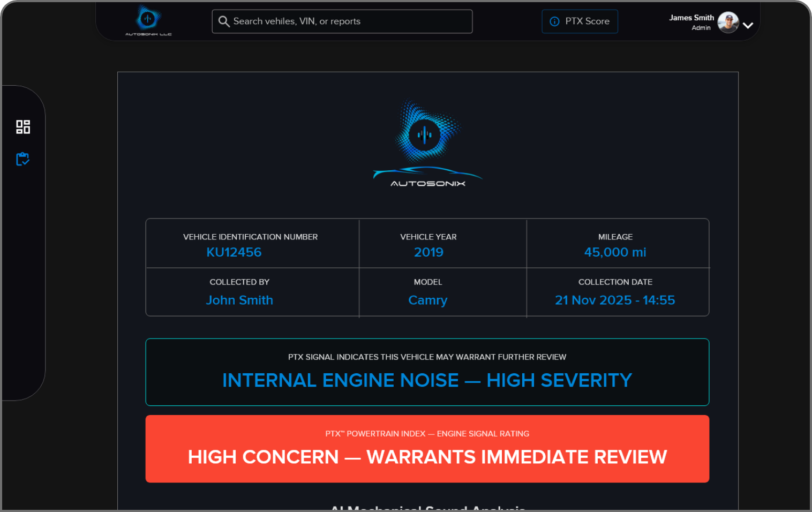Select the VIN value KU12456
The image size is (812, 512).
point(234,252)
